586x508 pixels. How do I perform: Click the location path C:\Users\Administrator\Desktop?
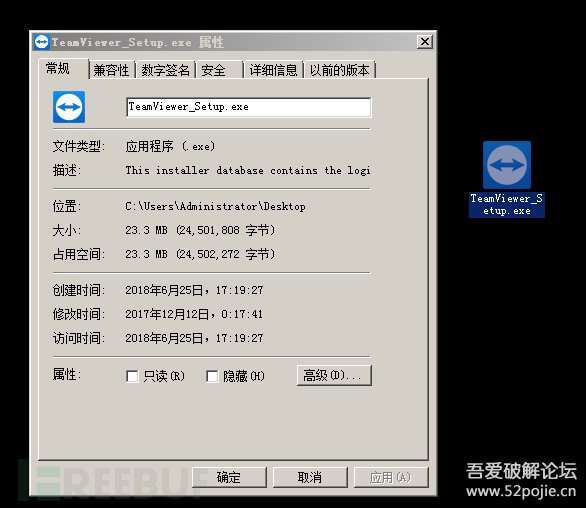pyautogui.click(x=215, y=206)
